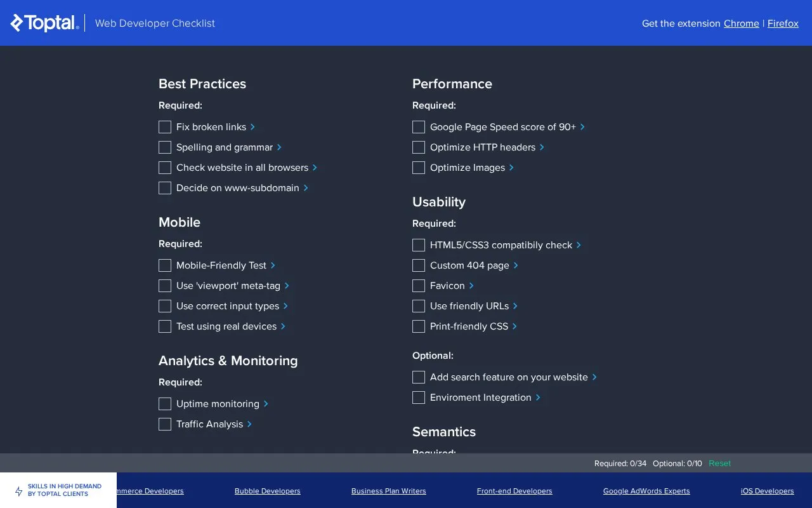This screenshot has width=812, height=508.
Task: Open the Chrome extension link
Action: (742, 23)
